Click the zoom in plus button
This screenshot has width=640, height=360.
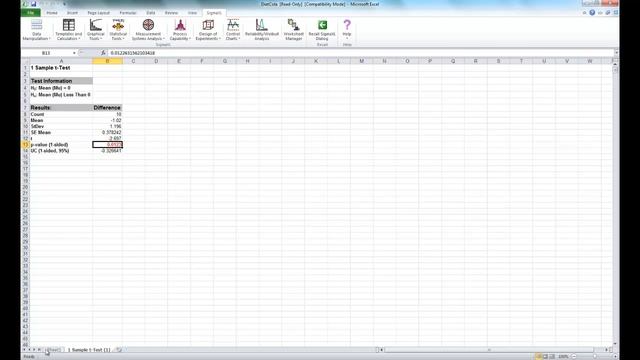click(615, 356)
